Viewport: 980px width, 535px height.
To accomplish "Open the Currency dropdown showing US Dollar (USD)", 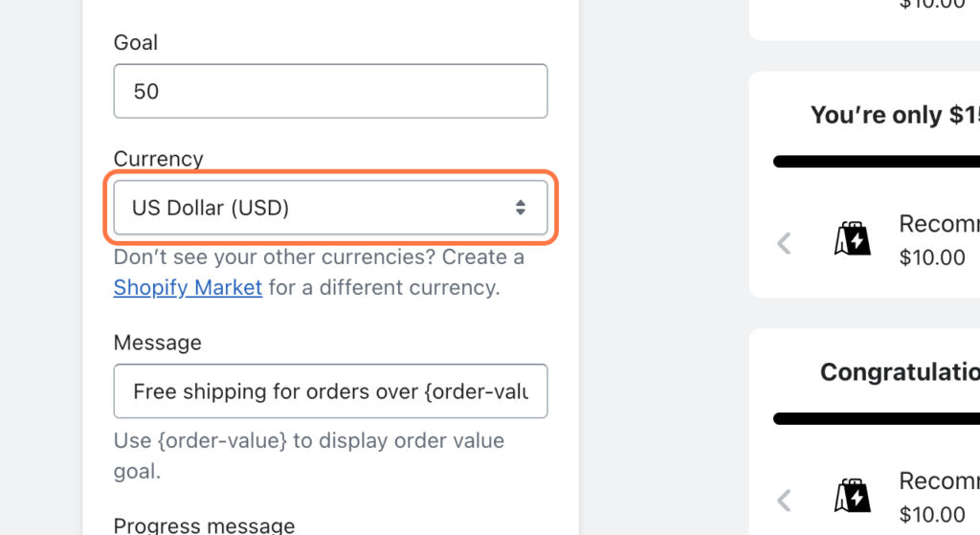I will click(x=330, y=207).
